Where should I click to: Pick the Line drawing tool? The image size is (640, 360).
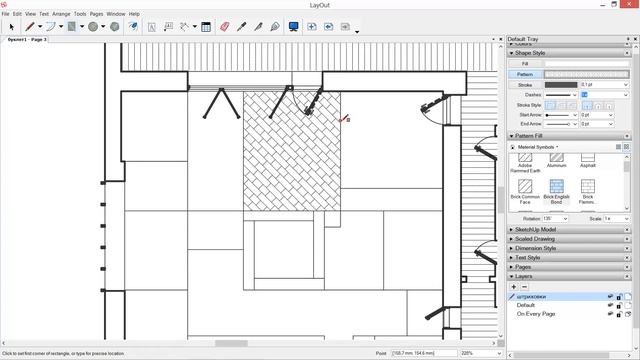pyautogui.click(x=29, y=27)
